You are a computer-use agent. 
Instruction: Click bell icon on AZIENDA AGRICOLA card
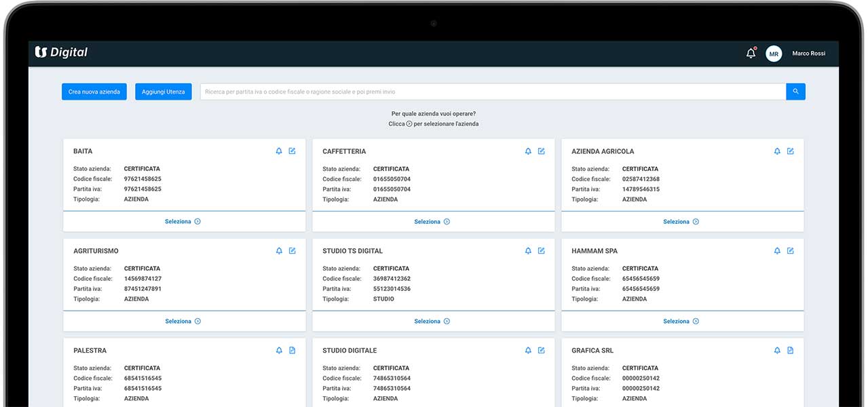click(777, 151)
